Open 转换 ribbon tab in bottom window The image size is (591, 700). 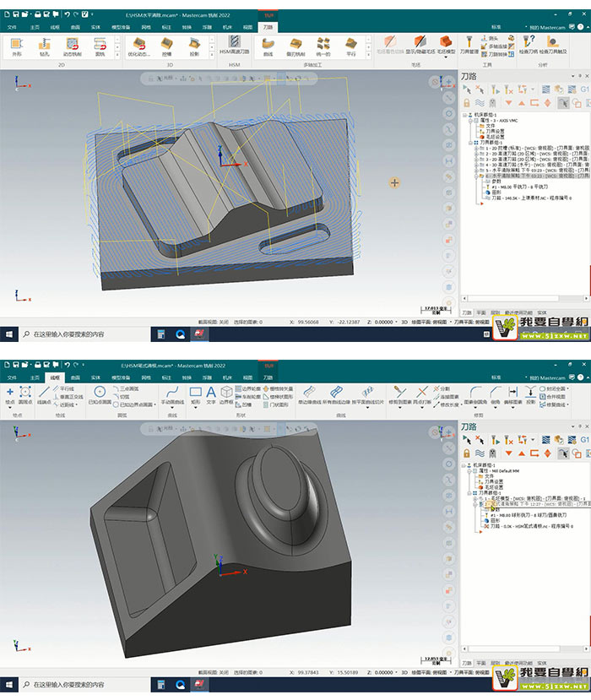click(187, 378)
